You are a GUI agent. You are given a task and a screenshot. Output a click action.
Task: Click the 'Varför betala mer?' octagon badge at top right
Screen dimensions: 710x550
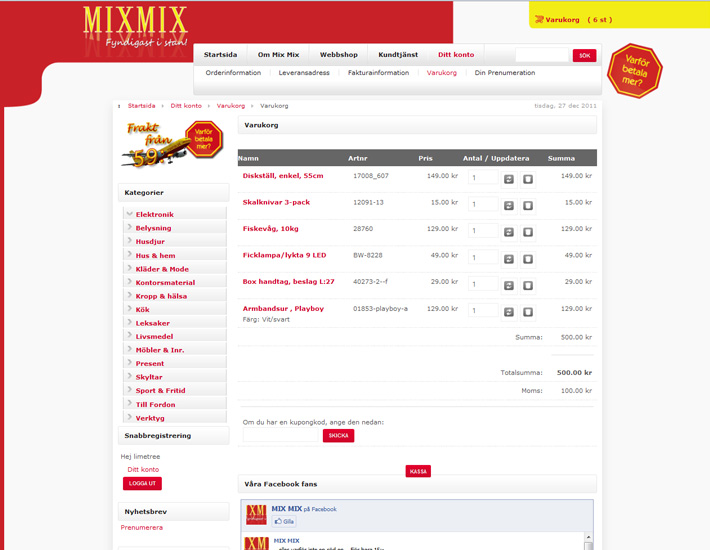point(634,71)
